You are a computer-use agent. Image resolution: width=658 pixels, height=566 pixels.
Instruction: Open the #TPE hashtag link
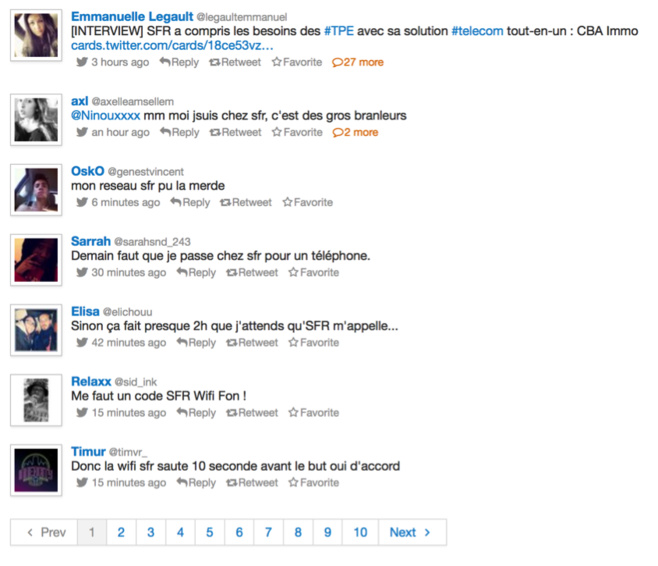point(339,31)
